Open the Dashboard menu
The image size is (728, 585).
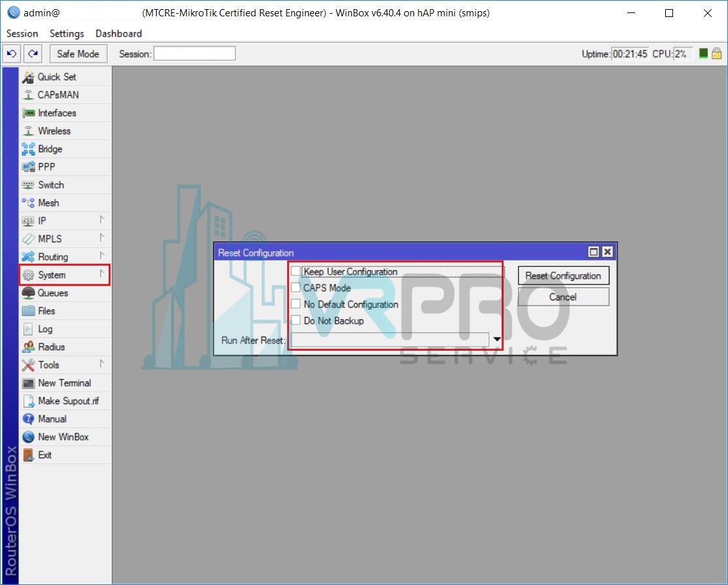(118, 33)
